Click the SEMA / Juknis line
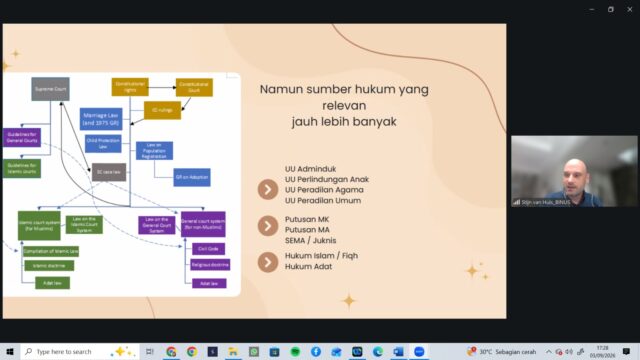Screen dimensions: 640x360 pyautogui.click(x=311, y=240)
